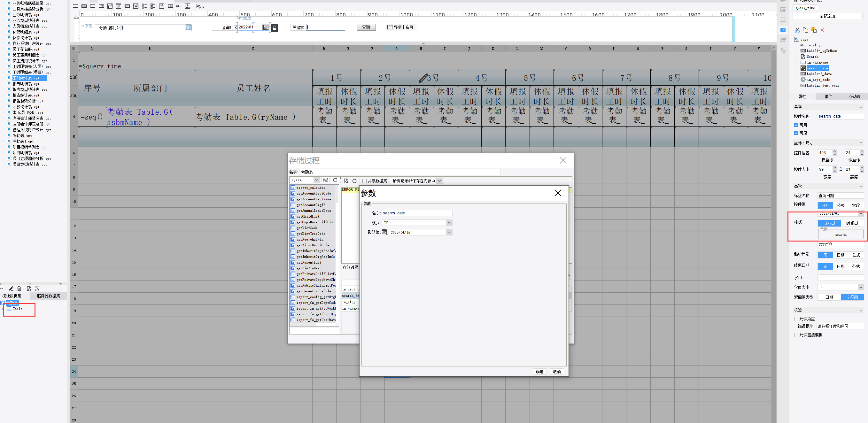The height and width of the screenshot is (423, 868).
Task: Open the hyperlink panel in right sidebar
Action: click(783, 50)
